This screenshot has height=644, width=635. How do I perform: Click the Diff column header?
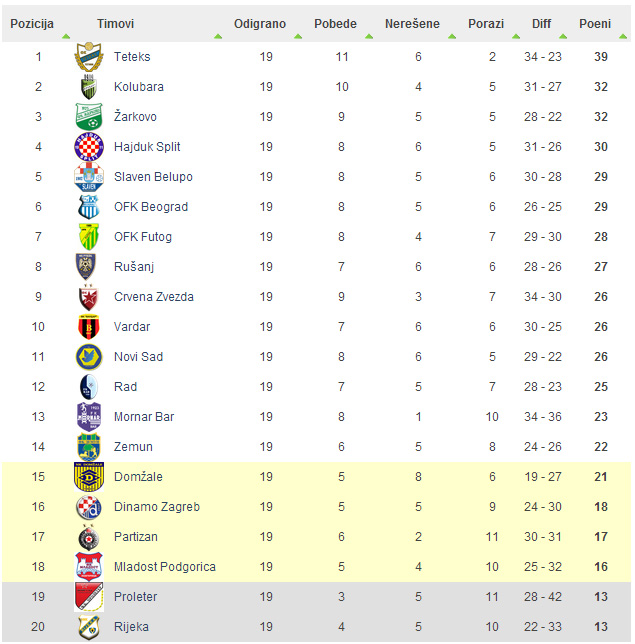tap(541, 24)
